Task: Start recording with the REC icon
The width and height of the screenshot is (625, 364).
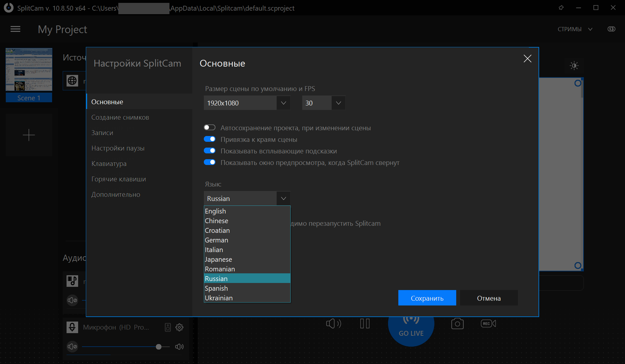Action: coord(488,323)
